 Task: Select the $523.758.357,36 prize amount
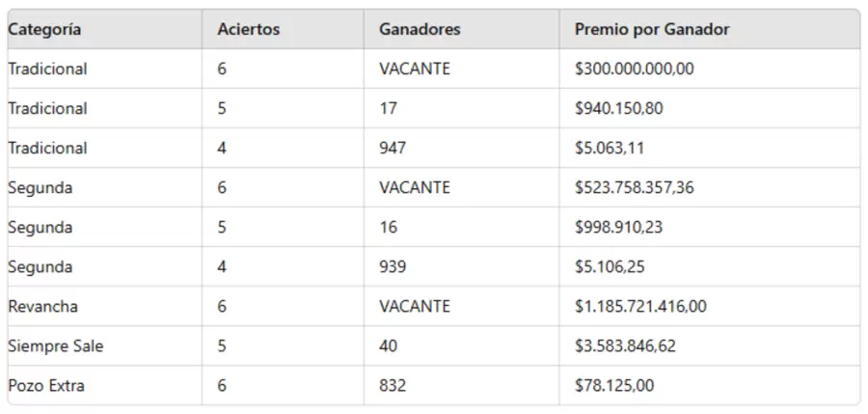(634, 188)
